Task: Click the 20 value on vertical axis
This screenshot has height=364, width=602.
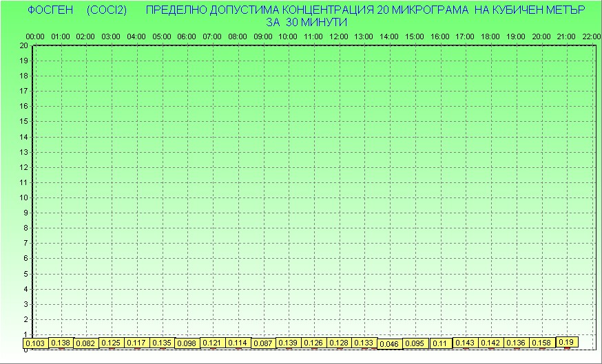Action: pyautogui.click(x=23, y=45)
